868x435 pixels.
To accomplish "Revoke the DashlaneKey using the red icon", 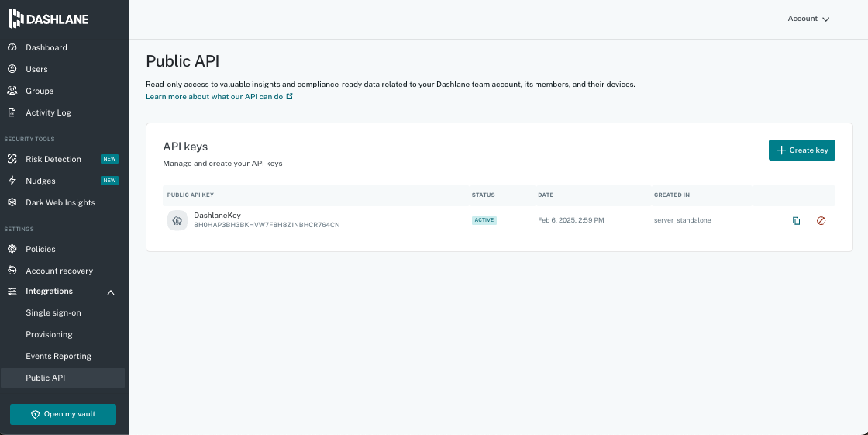I will click(821, 221).
